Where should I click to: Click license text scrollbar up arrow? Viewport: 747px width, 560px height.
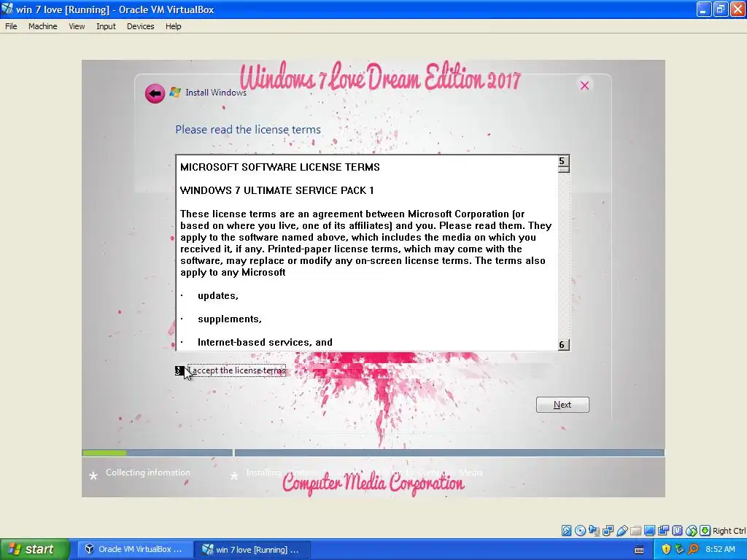pos(564,162)
